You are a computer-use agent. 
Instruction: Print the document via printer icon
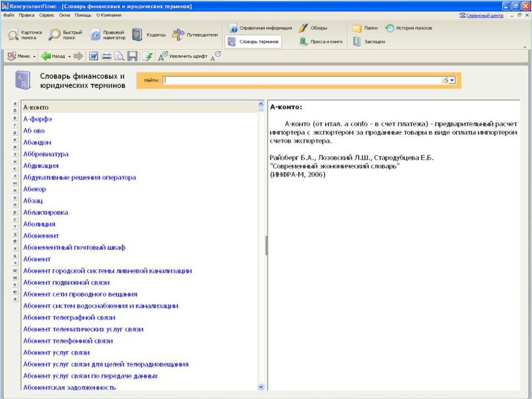(x=106, y=56)
